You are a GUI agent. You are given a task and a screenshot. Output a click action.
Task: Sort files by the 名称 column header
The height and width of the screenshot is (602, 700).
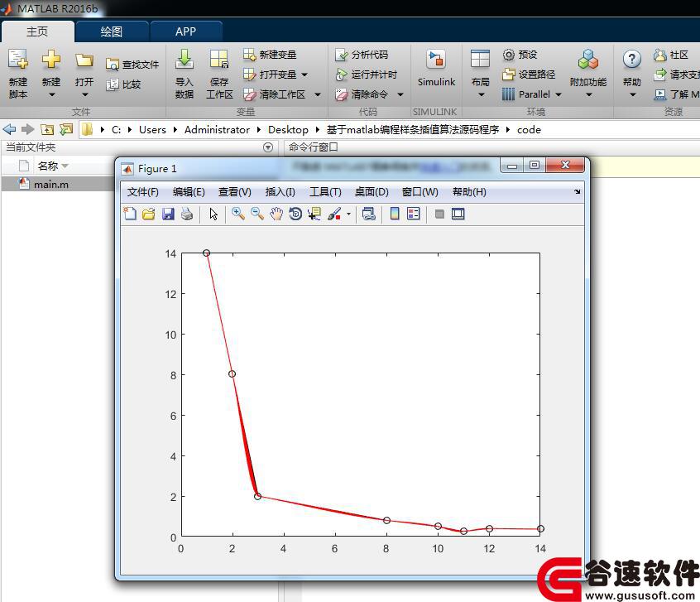click(x=53, y=166)
